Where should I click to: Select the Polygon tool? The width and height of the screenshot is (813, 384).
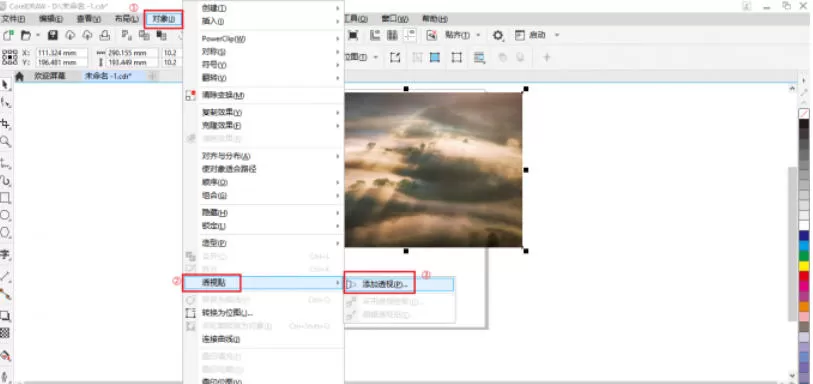[x=6, y=232]
